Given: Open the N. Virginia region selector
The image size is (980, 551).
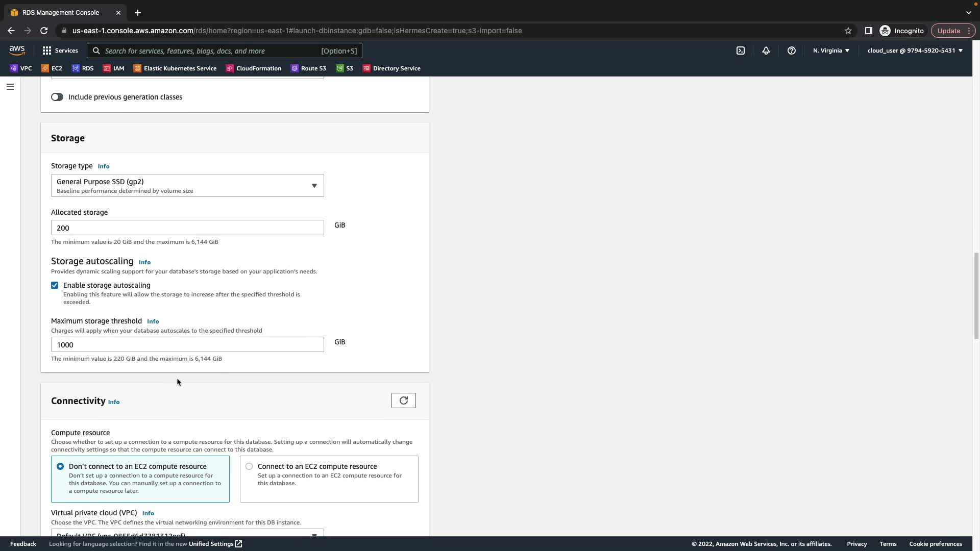Looking at the screenshot, I should pyautogui.click(x=830, y=51).
